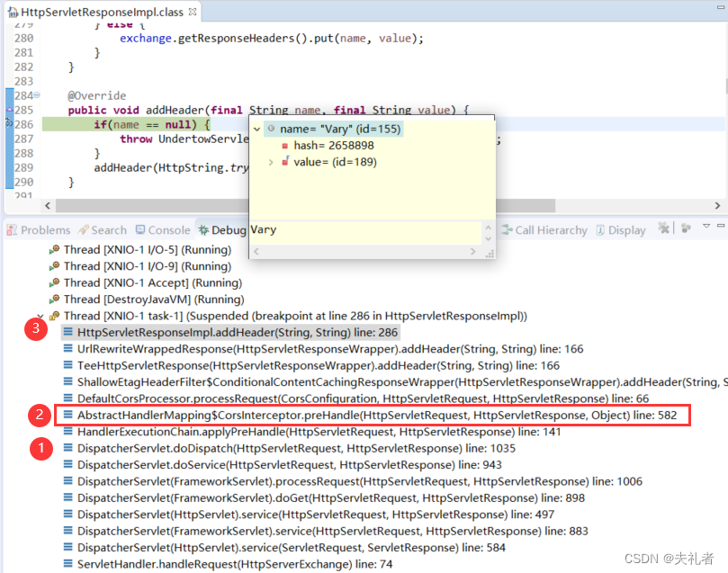Select HttpServlet.service line 497 frame
Screen dimensions: 728x573
pos(316,515)
